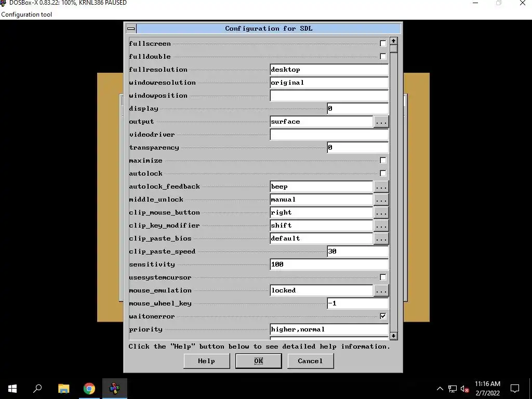Toggle the maximize checkbox

[383, 160]
